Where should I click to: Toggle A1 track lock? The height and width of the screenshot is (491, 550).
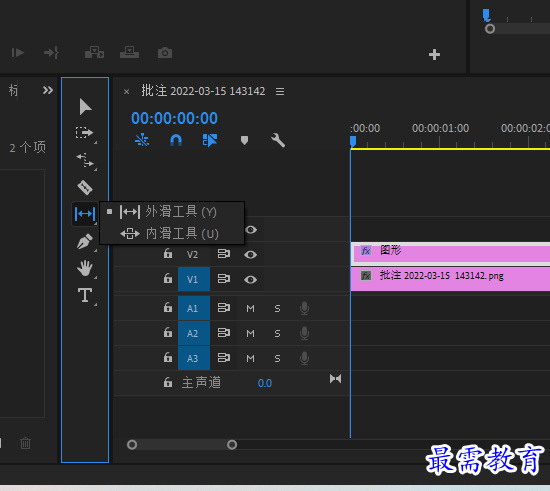pos(168,307)
